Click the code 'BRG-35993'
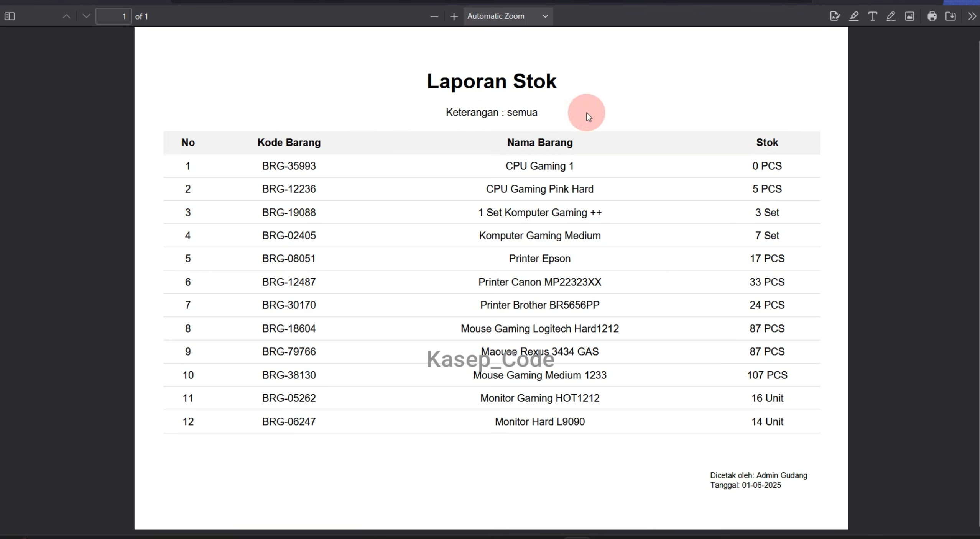The image size is (980, 539). pos(289,166)
